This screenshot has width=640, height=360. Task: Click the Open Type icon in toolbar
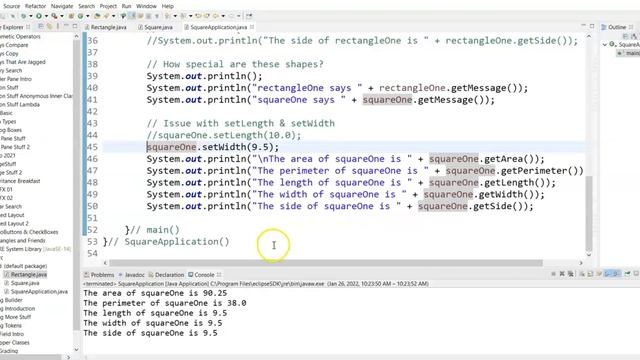(x=97, y=16)
